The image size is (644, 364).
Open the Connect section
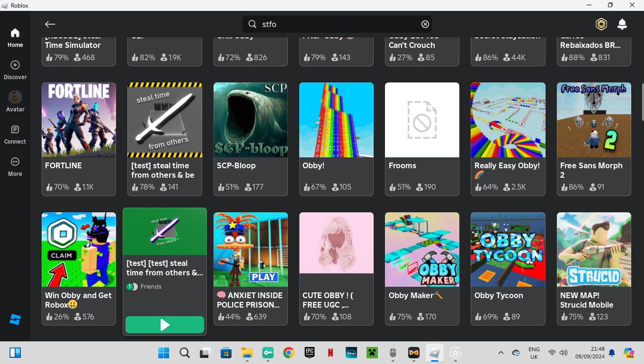click(15, 135)
